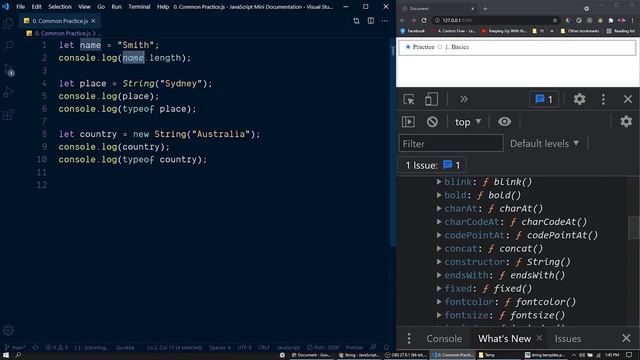Show the console sidebar icon
The image size is (640, 360).
409,122
